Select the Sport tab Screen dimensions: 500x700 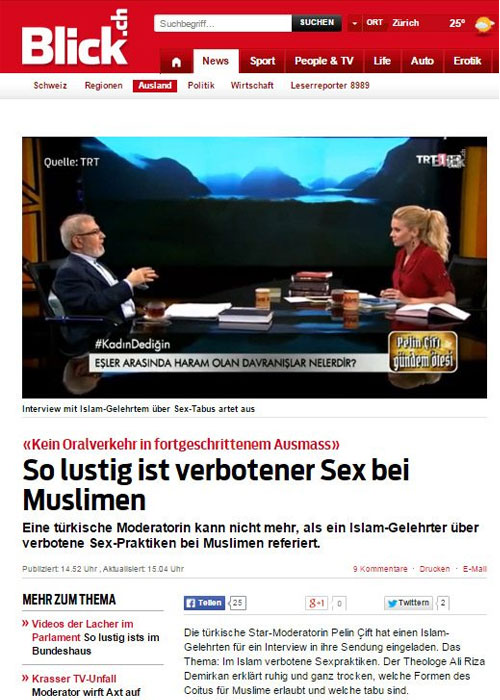click(262, 61)
